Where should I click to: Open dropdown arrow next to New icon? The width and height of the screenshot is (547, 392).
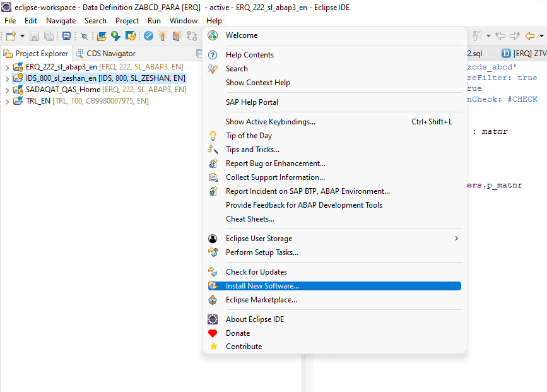point(22,36)
